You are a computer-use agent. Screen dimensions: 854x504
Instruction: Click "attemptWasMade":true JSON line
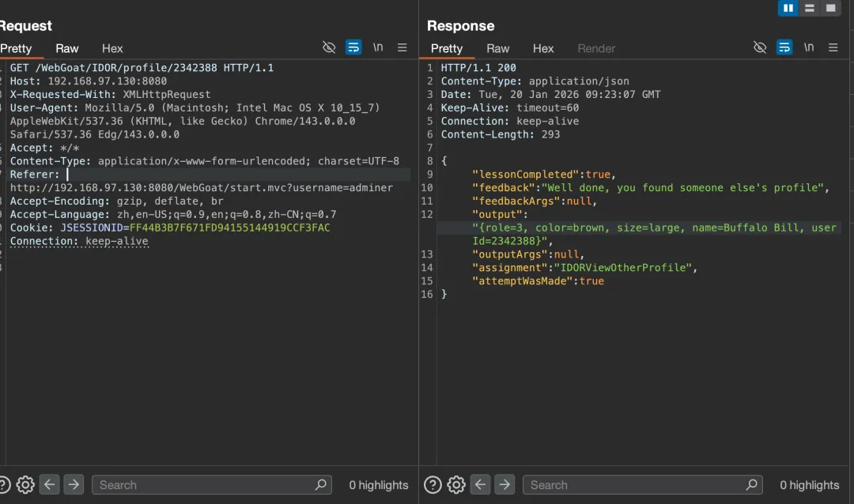pyautogui.click(x=538, y=281)
